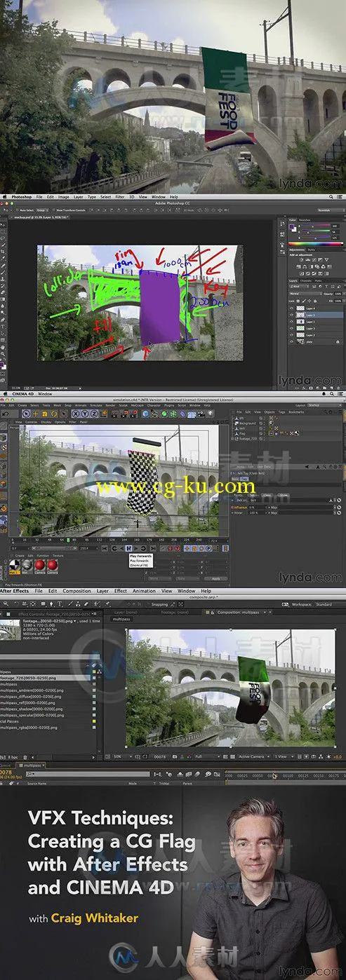The image size is (346, 980).
Task: Hide Layer 1 with its eye icon
Action: pos(291,322)
